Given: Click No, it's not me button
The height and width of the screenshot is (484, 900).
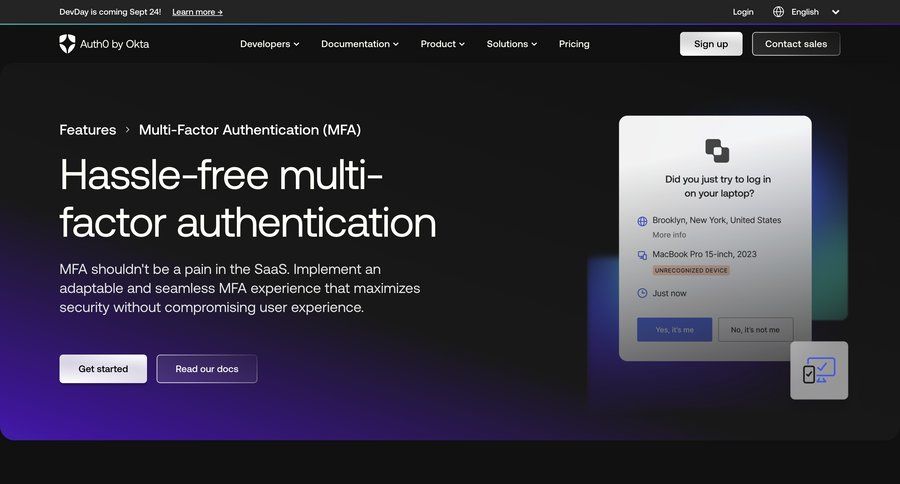Looking at the screenshot, I should coord(755,330).
